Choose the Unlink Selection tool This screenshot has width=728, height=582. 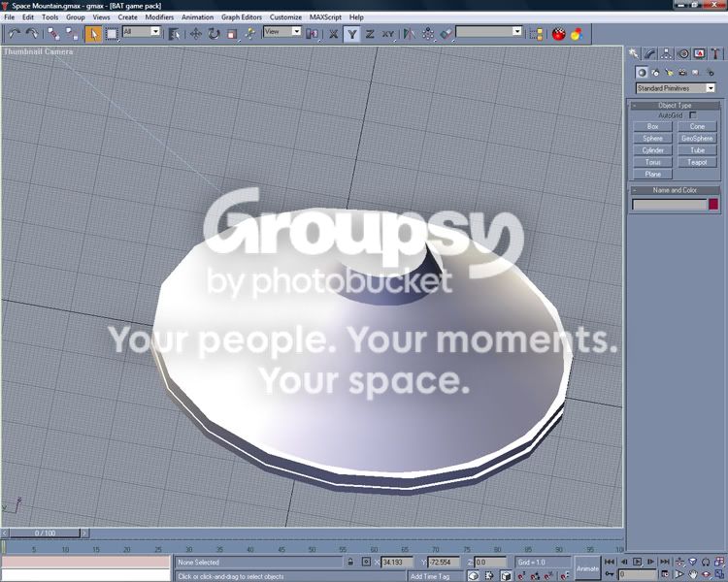(72, 34)
